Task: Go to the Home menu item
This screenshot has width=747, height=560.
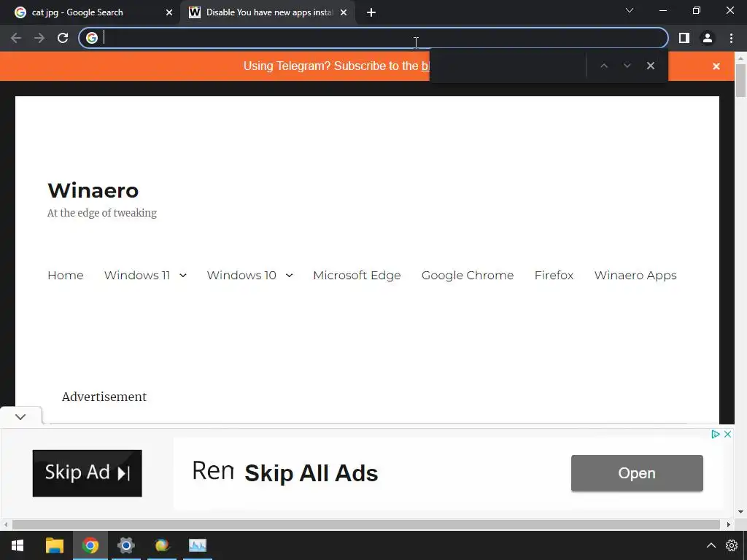Action: (x=65, y=275)
